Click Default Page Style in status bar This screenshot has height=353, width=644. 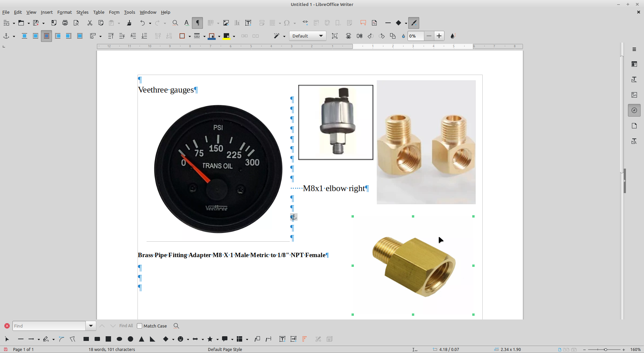225,349
